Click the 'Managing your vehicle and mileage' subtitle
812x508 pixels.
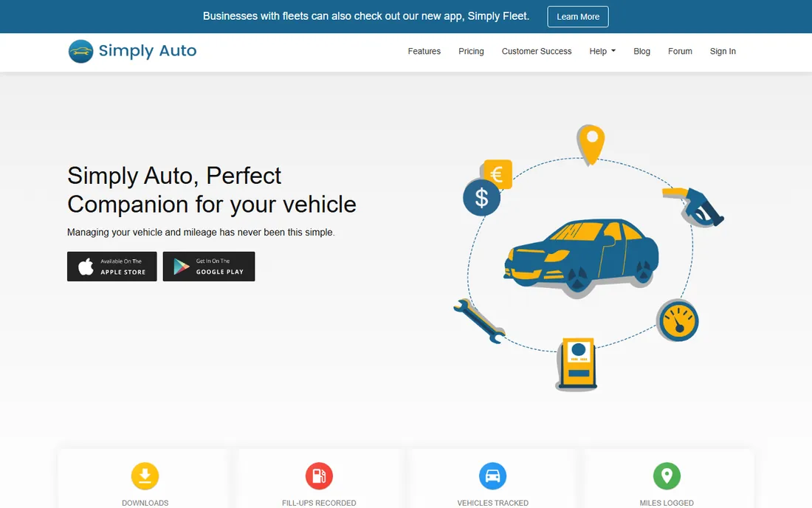coord(201,233)
